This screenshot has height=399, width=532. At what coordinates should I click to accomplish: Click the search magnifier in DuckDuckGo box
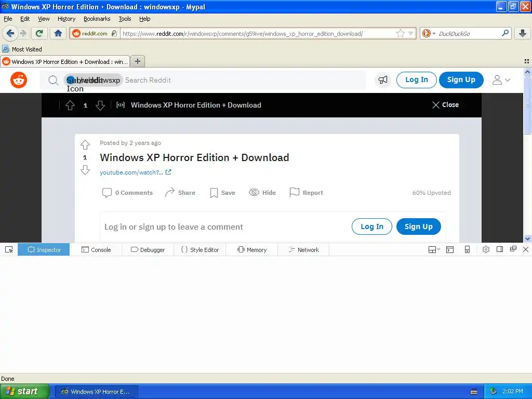(505, 33)
